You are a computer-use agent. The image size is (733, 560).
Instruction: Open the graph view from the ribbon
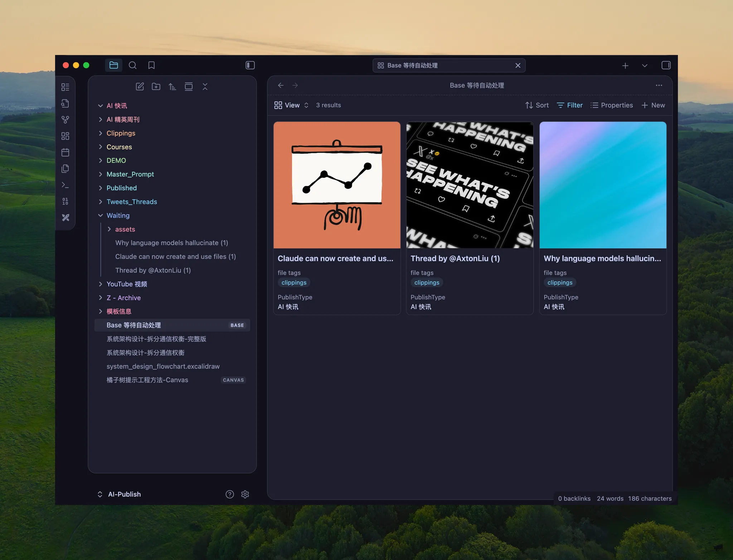coord(65,119)
